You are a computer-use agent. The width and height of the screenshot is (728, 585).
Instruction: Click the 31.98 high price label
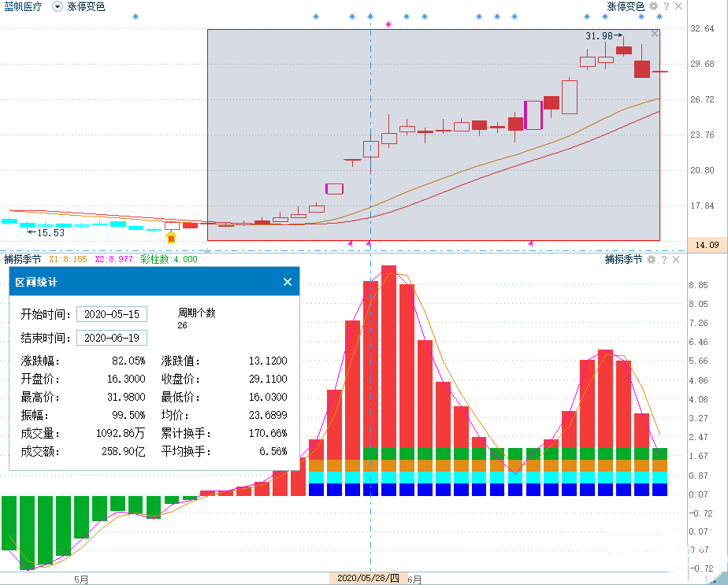pos(599,35)
